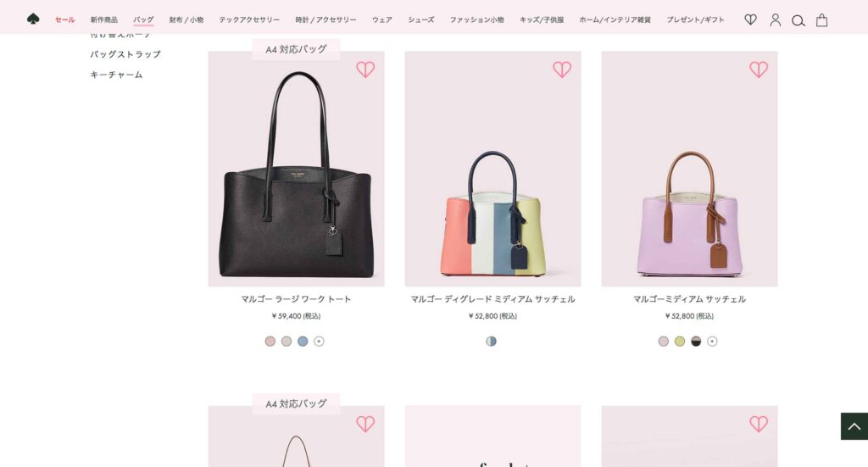Image resolution: width=868 pixels, height=467 pixels.
Task: Open マルゴー ラージ ワーク トート product title
Action: (296, 299)
